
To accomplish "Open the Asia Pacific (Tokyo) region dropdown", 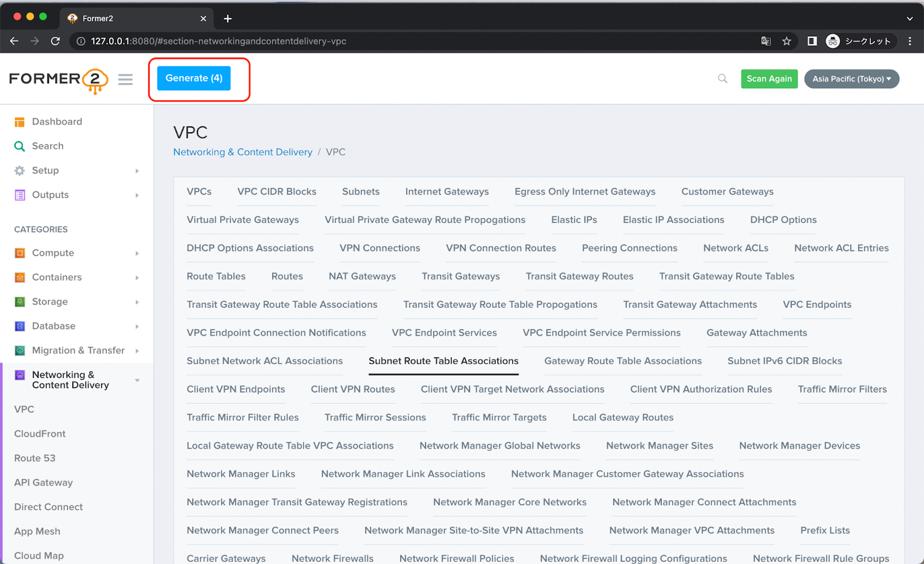I will coord(851,79).
